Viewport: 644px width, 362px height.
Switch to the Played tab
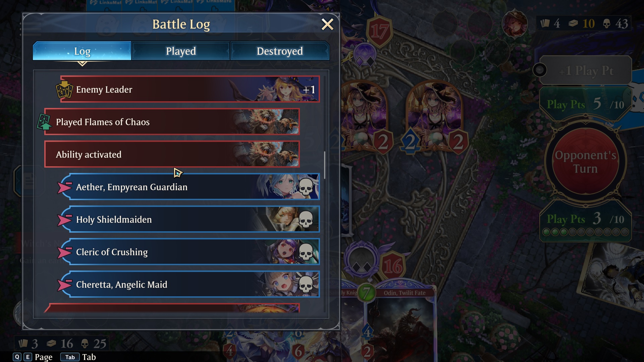181,51
